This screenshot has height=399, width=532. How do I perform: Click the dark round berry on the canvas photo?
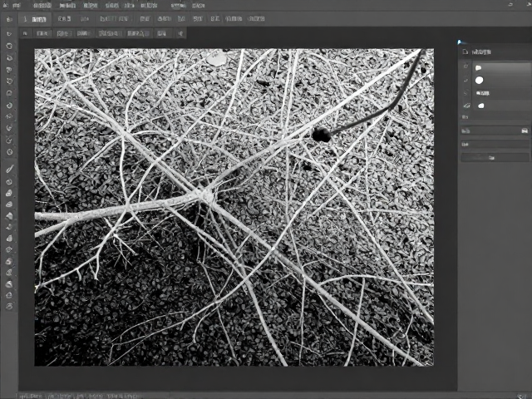[x=321, y=135]
